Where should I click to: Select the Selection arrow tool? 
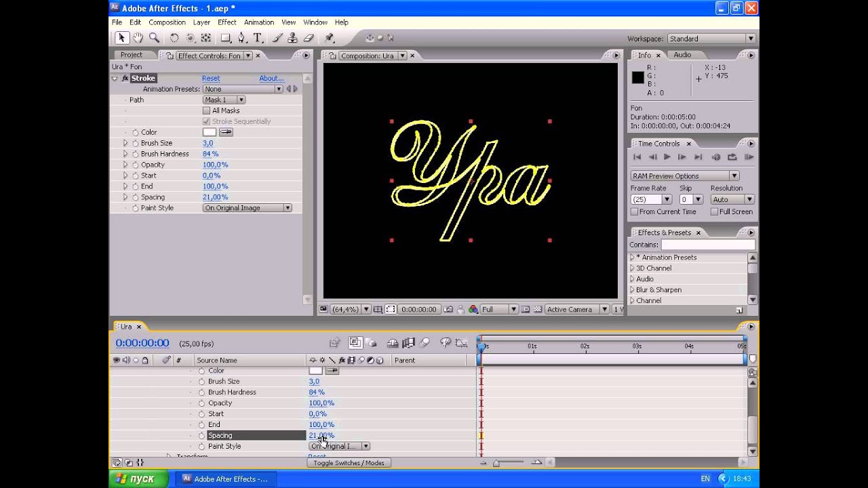[x=121, y=38]
